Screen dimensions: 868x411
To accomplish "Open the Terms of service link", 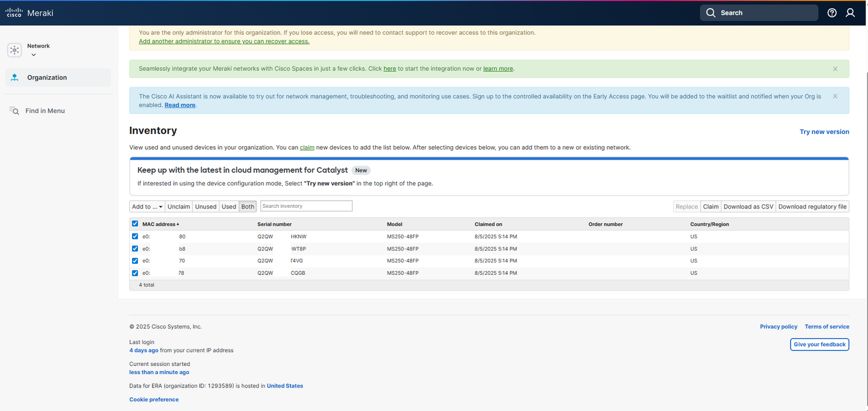I will pos(827,326).
